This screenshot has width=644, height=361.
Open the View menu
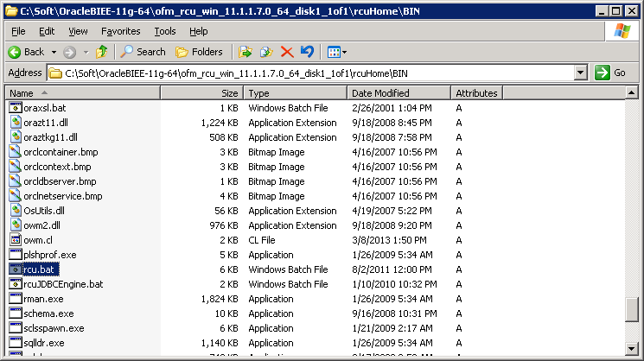point(78,31)
